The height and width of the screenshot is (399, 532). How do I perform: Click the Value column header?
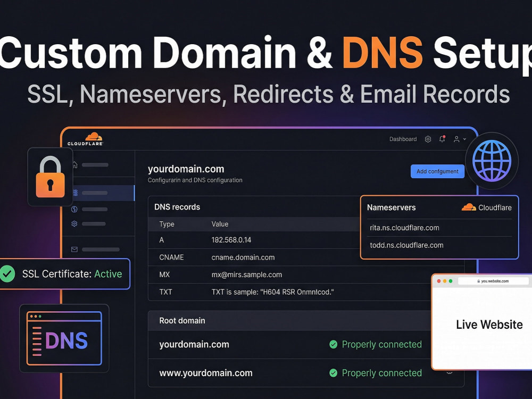pos(220,224)
